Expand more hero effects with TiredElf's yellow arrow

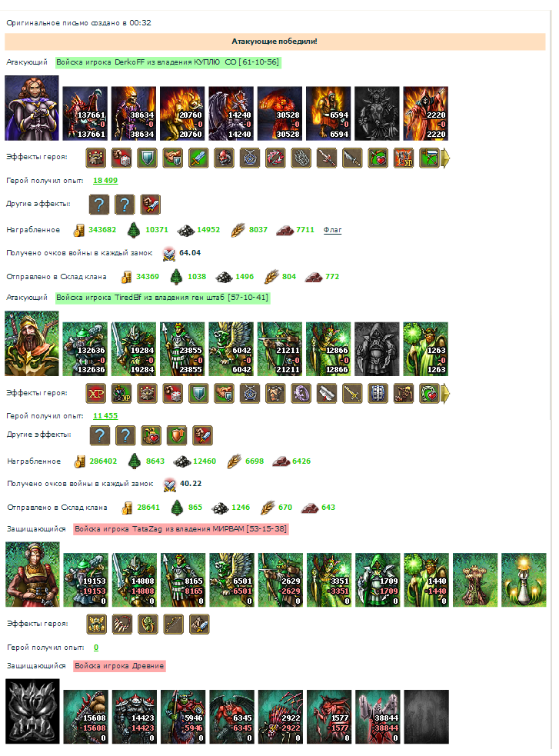(x=445, y=394)
